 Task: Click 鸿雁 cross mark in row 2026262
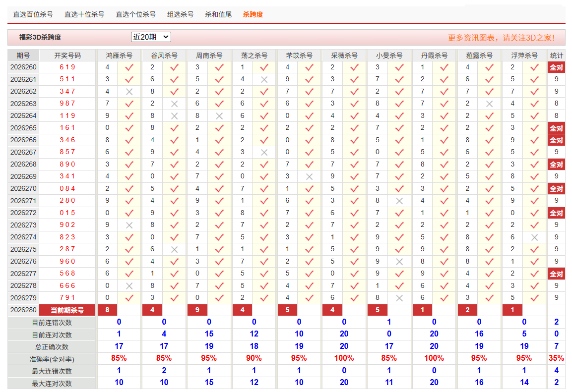click(x=129, y=92)
